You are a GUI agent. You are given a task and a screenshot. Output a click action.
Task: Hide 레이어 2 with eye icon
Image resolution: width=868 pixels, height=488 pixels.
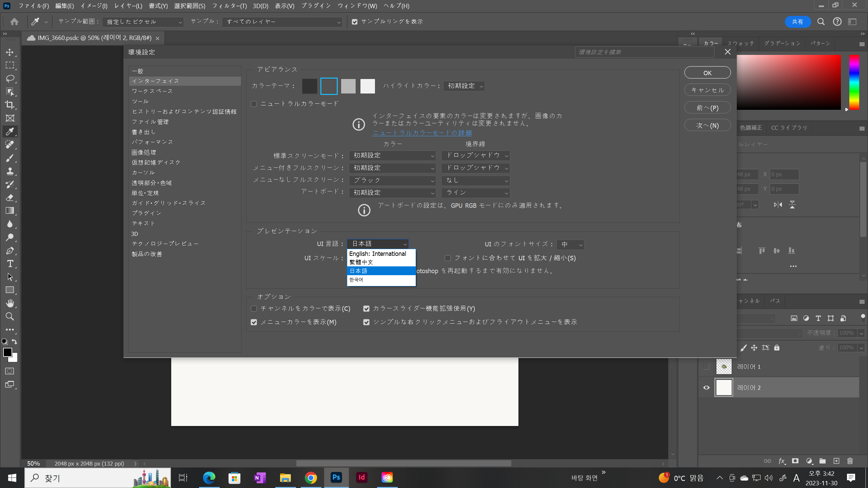pyautogui.click(x=706, y=388)
